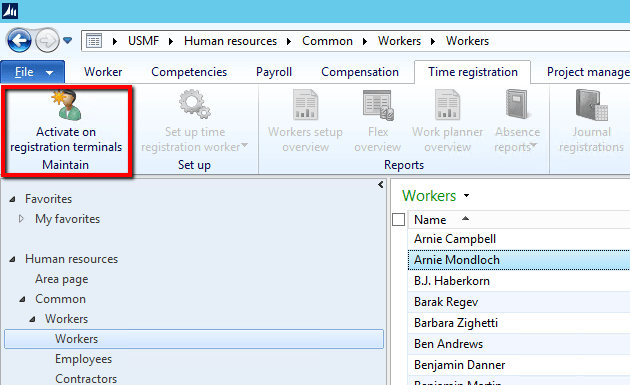Viewport: 630px width, 385px height.
Task: Click Common in the breadcrumb
Action: [x=327, y=41]
